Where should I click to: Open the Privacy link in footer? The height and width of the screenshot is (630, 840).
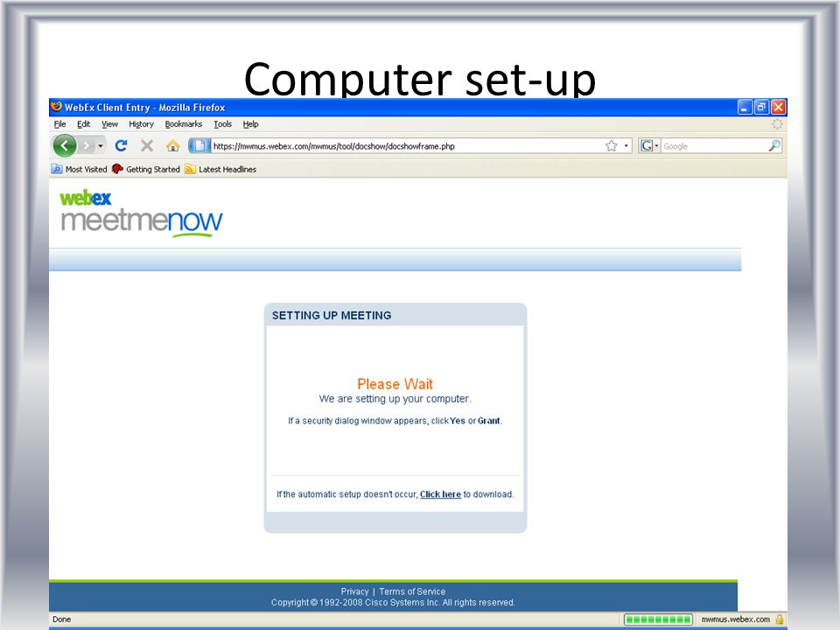[354, 591]
